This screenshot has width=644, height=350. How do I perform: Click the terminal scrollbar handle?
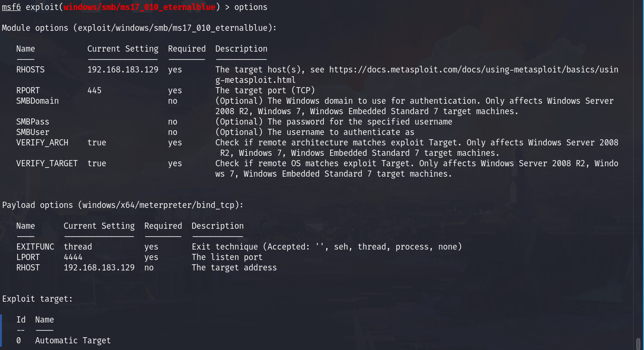pyautogui.click(x=638, y=343)
